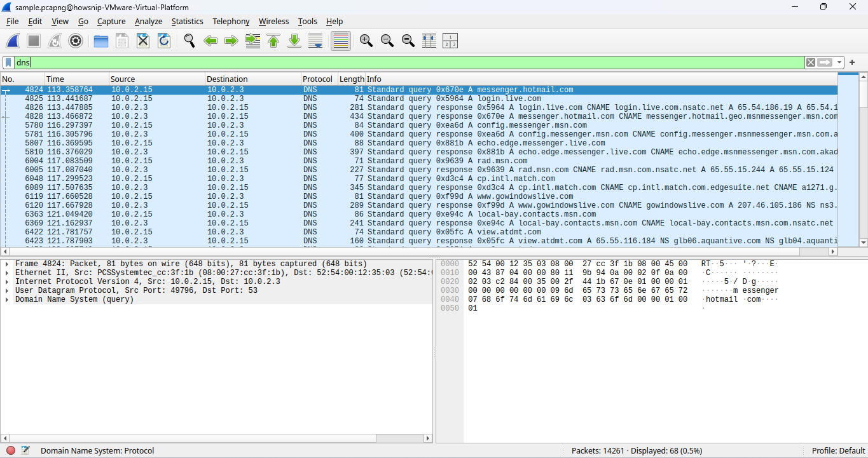The height and width of the screenshot is (458, 868).
Task: Toggle automatic scrolling to last packet
Action: (x=315, y=41)
